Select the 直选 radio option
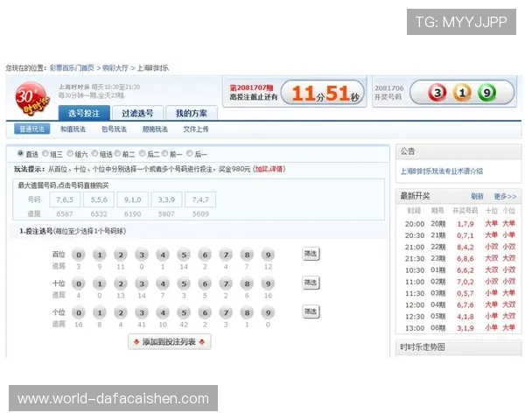Screen dimensions: 525x420 pyautogui.click(x=20, y=153)
